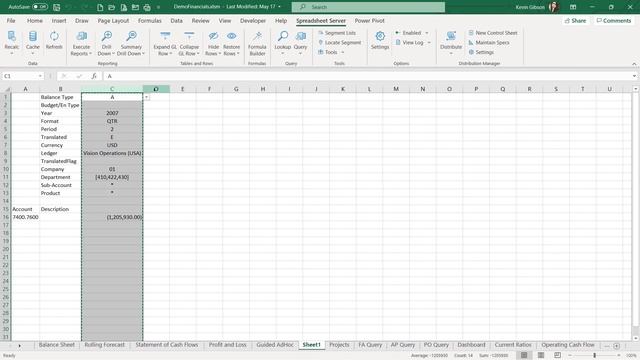Click Collapse GL Row
This screenshot has width=640, height=360.
click(x=189, y=43)
